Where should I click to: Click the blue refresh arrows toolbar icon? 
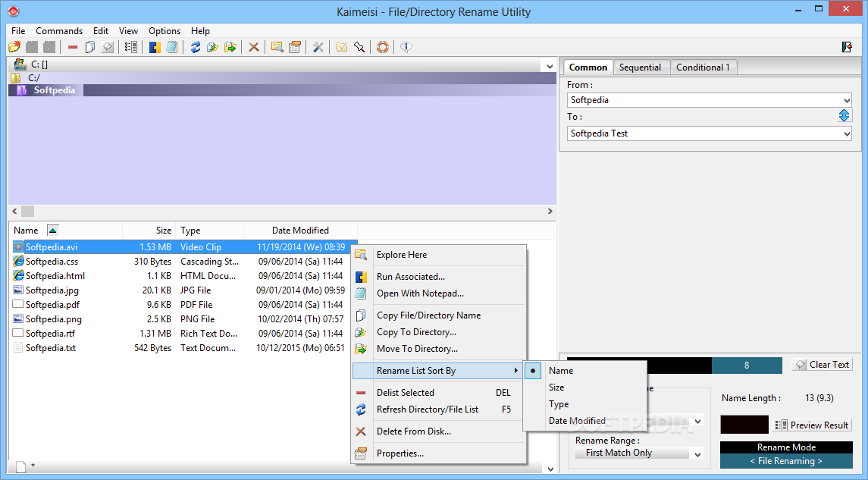click(196, 47)
